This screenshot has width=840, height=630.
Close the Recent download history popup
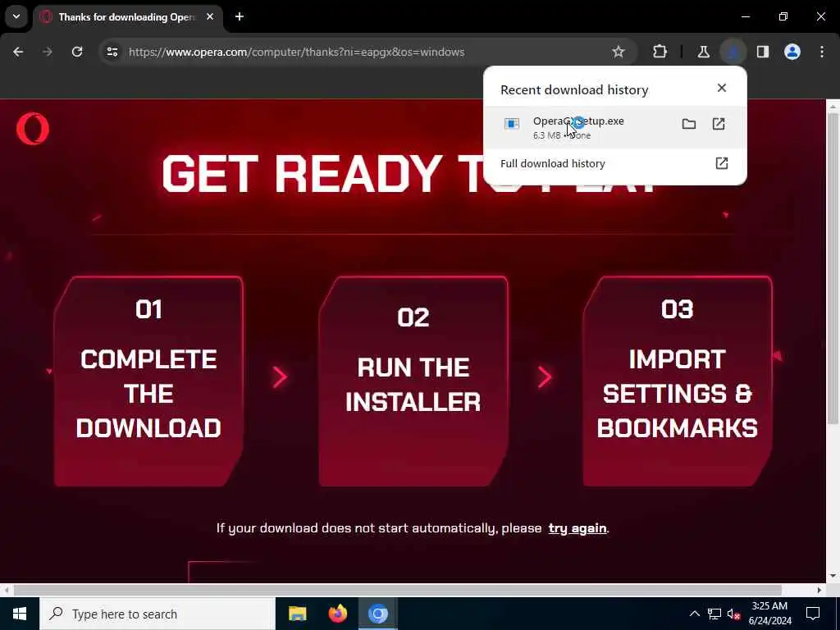pyautogui.click(x=722, y=88)
